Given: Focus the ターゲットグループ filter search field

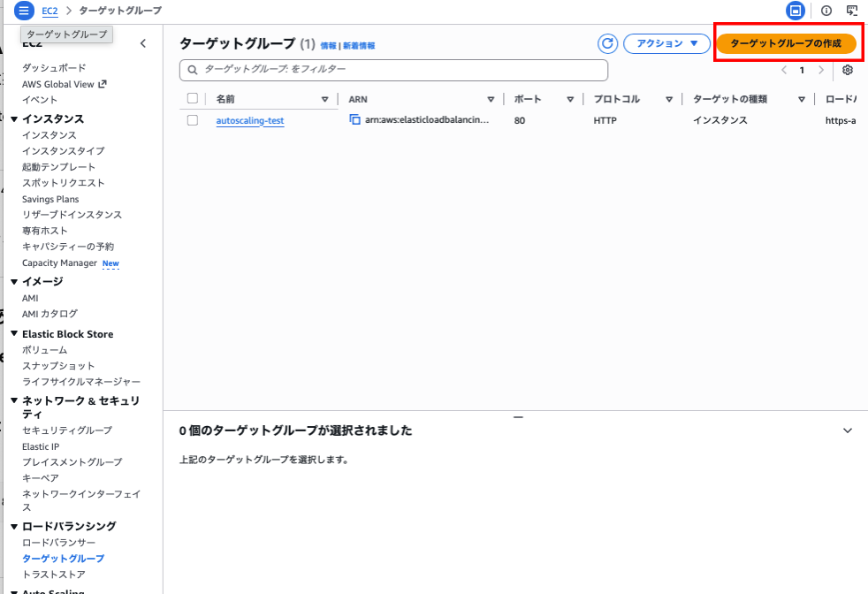Looking at the screenshot, I should 393,70.
